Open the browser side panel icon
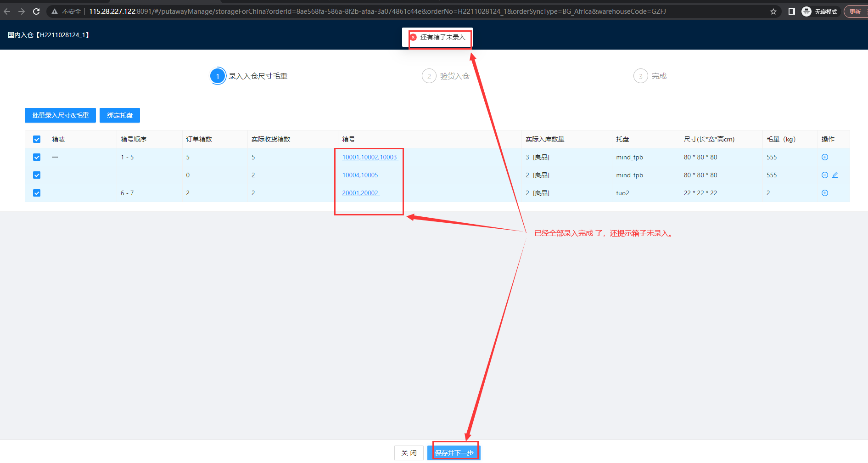Viewport: 868px width, 463px height. tap(791, 11)
